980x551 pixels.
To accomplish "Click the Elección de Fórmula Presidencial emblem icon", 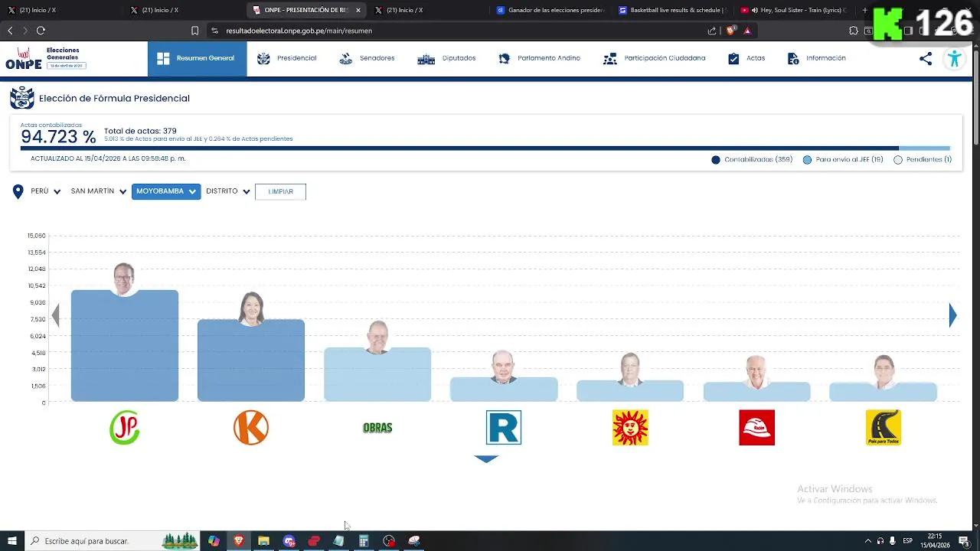I will tap(22, 98).
